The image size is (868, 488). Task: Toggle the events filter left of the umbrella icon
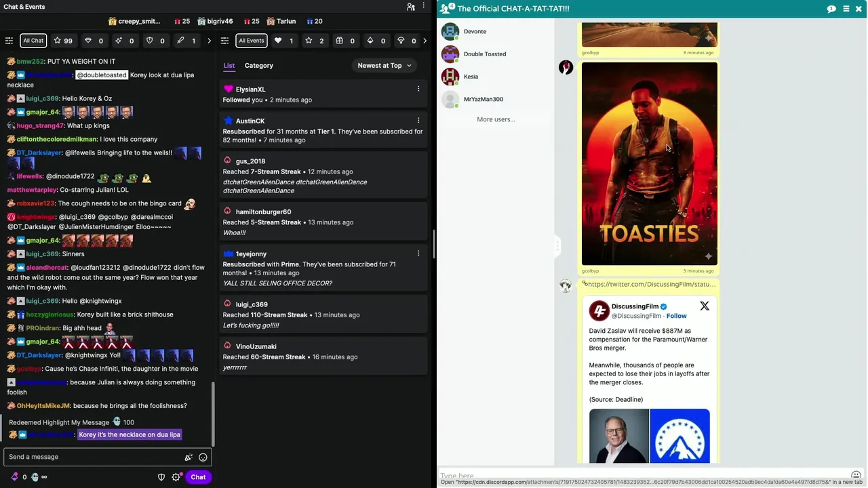point(376,41)
